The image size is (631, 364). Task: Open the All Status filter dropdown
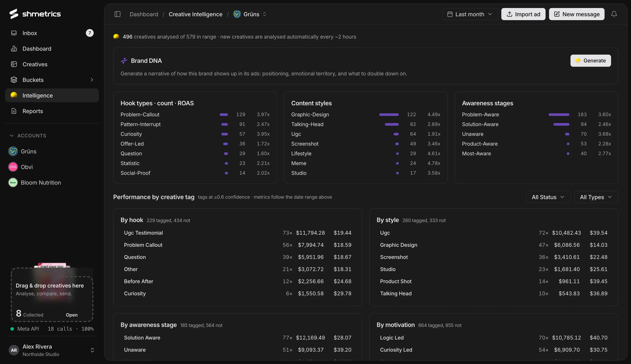pyautogui.click(x=548, y=197)
